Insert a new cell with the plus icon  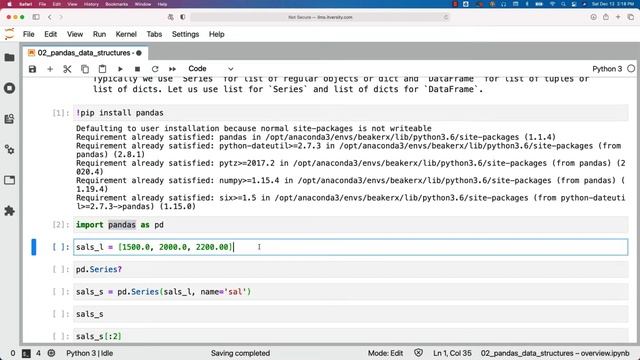tap(50, 69)
